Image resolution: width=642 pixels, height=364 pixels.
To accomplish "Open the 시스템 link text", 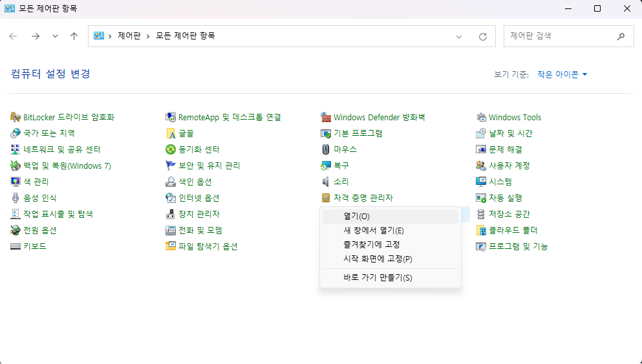I will coord(500,182).
